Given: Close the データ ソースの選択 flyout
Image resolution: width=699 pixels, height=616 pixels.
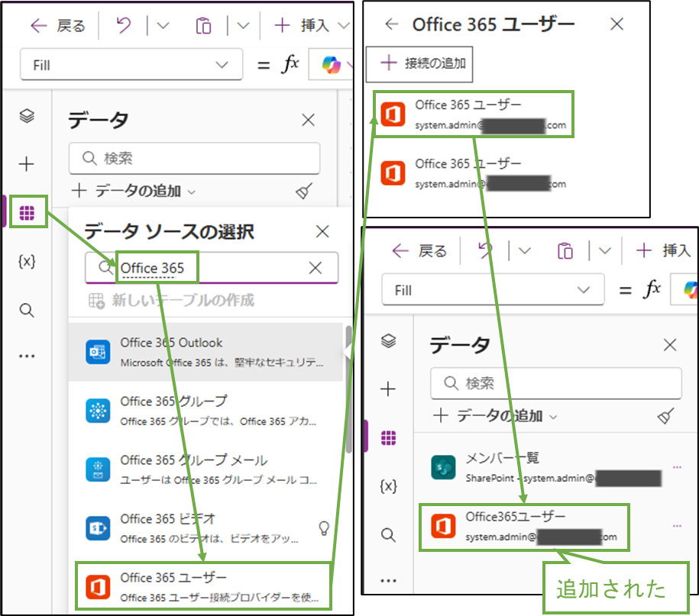Looking at the screenshot, I should coord(322,231).
